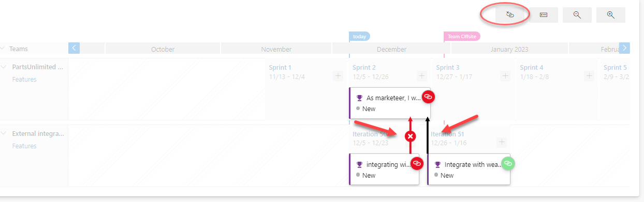
Task: Go to next months with right arrow
Action: 624,48
